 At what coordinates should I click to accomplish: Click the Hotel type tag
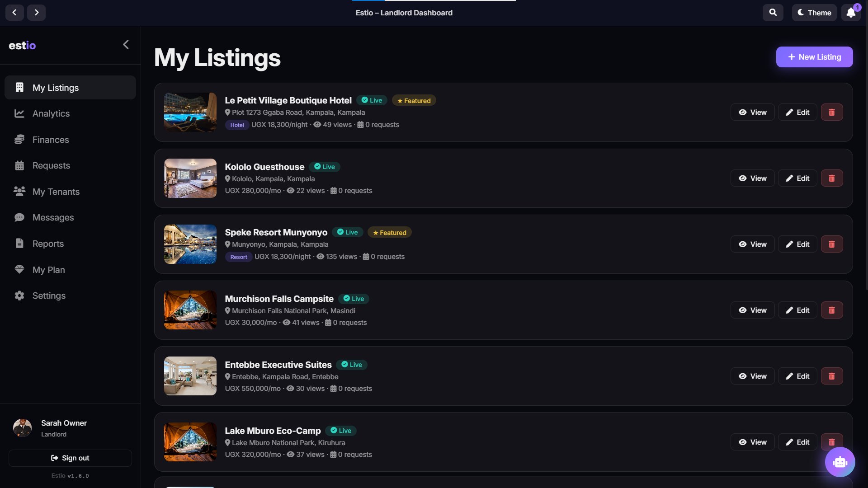237,125
